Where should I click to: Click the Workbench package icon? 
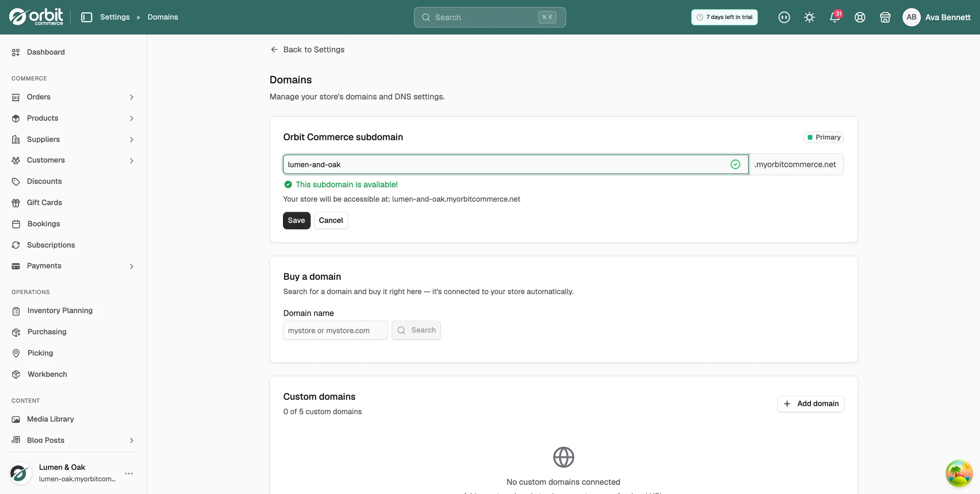tap(16, 375)
